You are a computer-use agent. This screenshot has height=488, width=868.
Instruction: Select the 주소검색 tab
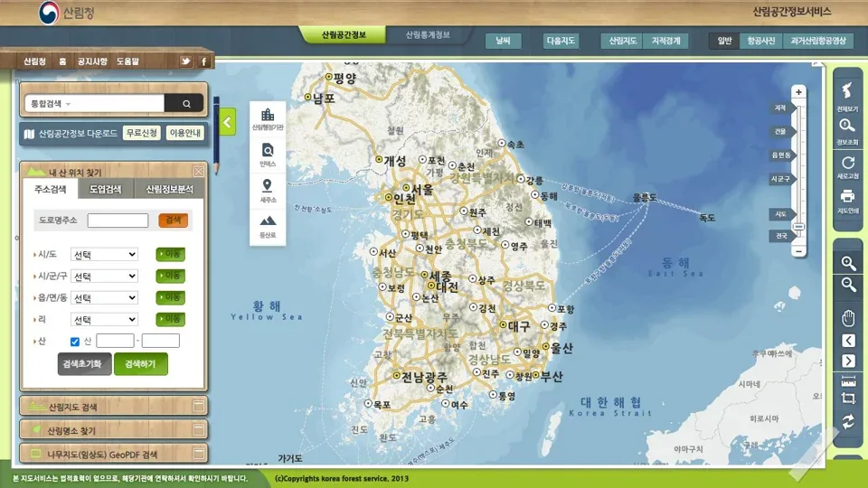tap(51, 189)
